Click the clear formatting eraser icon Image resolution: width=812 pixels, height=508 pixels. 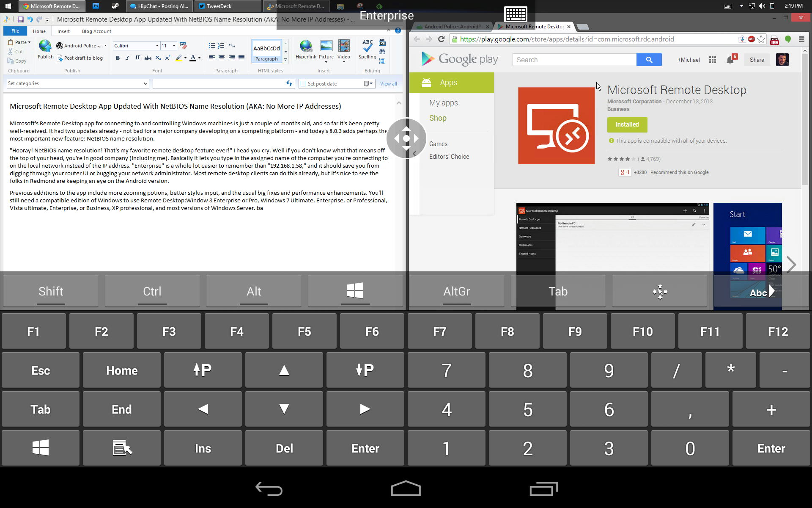point(183,46)
